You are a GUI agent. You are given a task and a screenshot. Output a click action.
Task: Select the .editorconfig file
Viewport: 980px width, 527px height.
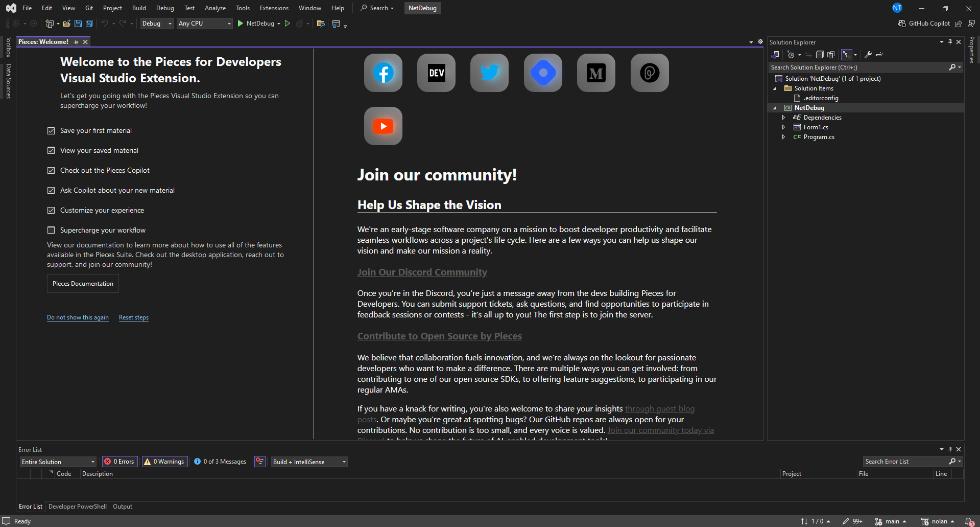point(821,98)
